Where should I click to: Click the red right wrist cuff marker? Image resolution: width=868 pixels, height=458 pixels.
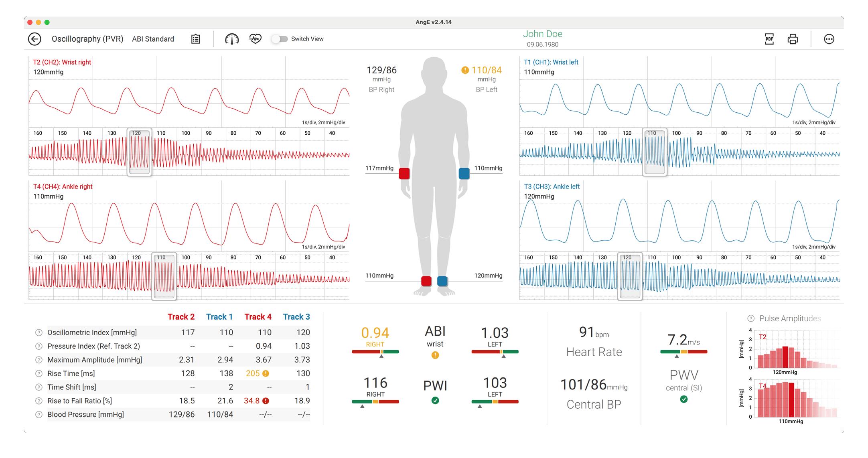(x=404, y=173)
